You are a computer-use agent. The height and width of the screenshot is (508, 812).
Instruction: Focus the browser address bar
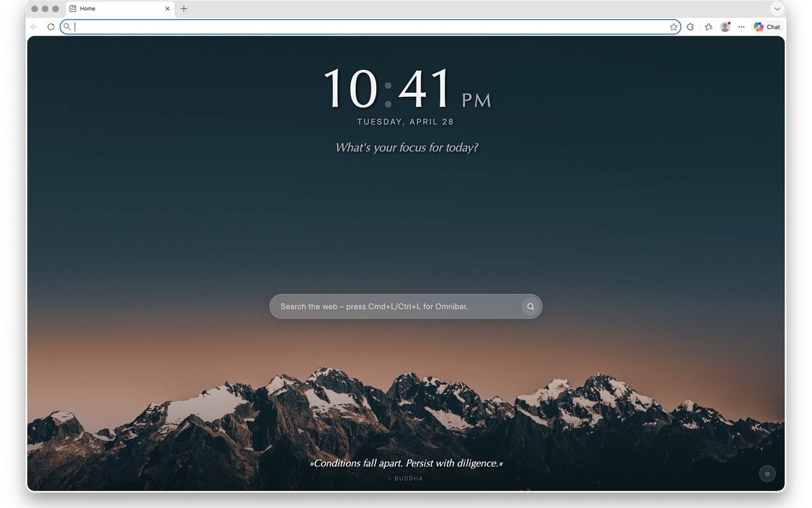(370, 27)
